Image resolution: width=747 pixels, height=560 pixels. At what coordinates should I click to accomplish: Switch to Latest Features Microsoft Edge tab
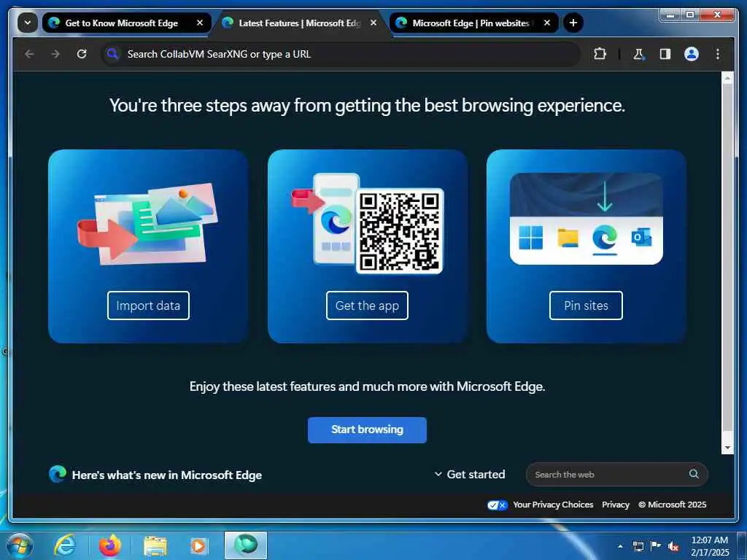click(x=300, y=23)
